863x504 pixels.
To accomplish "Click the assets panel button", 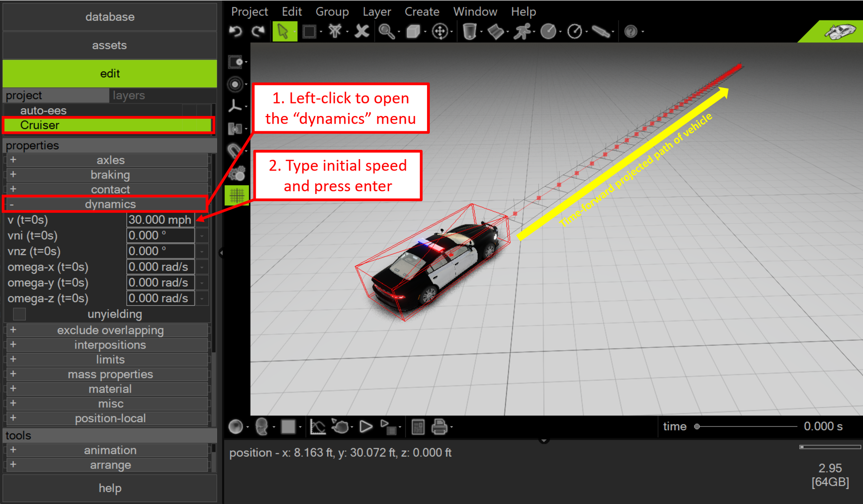I will pos(110,45).
